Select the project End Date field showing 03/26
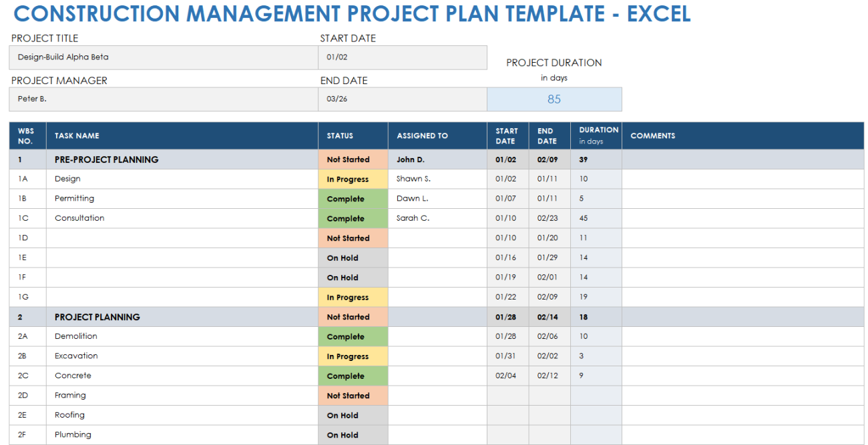868x445 pixels. click(402, 99)
